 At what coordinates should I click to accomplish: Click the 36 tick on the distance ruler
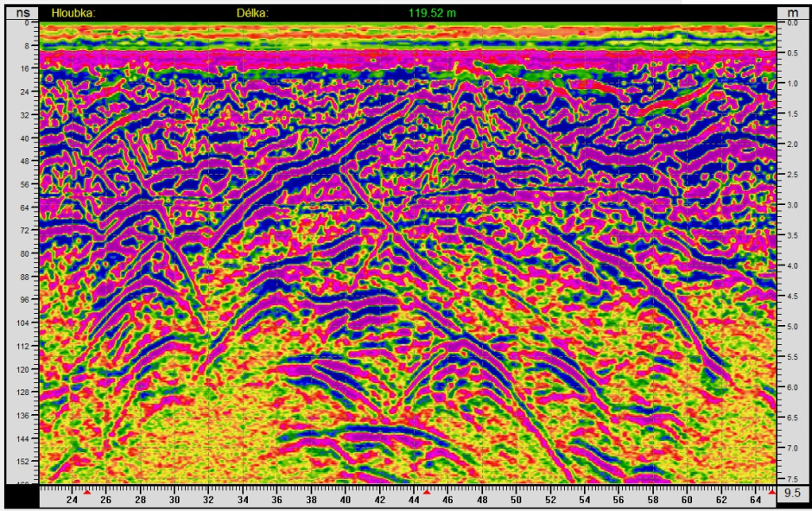click(276, 500)
